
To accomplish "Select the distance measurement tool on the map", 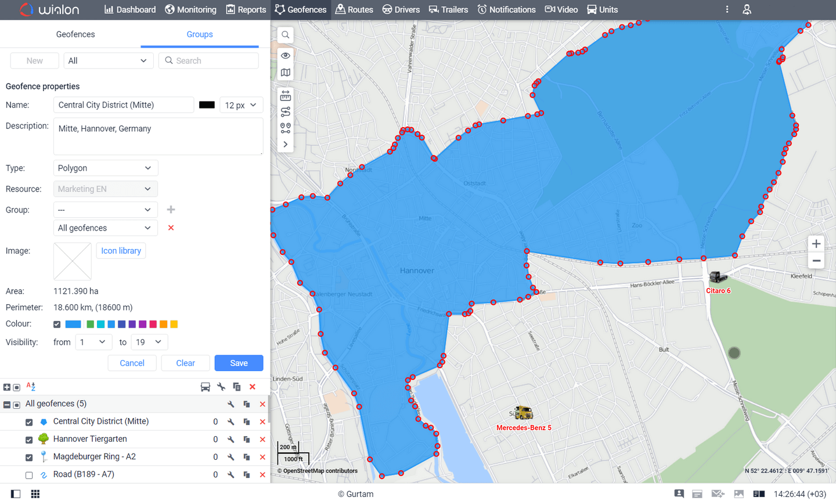I will coord(285,95).
